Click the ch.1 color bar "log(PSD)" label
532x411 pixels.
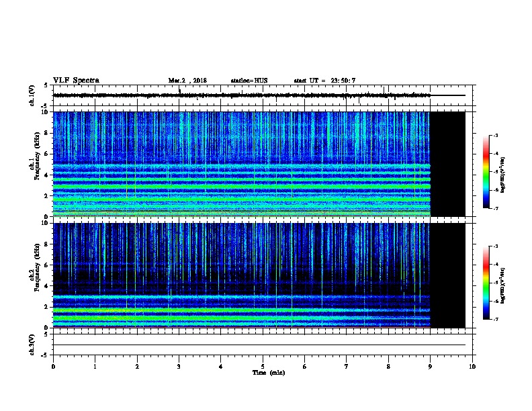click(x=502, y=175)
